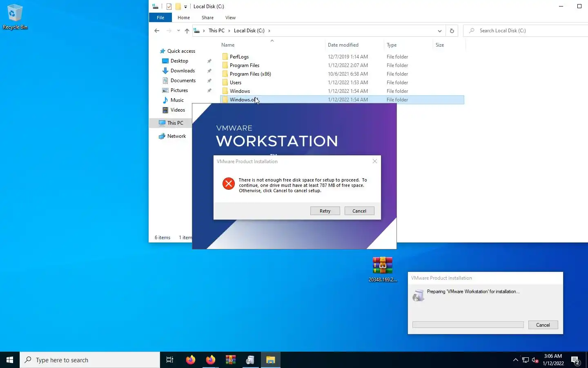The height and width of the screenshot is (368, 588).
Task: Switch to the View ribbon tab
Action: click(x=230, y=18)
